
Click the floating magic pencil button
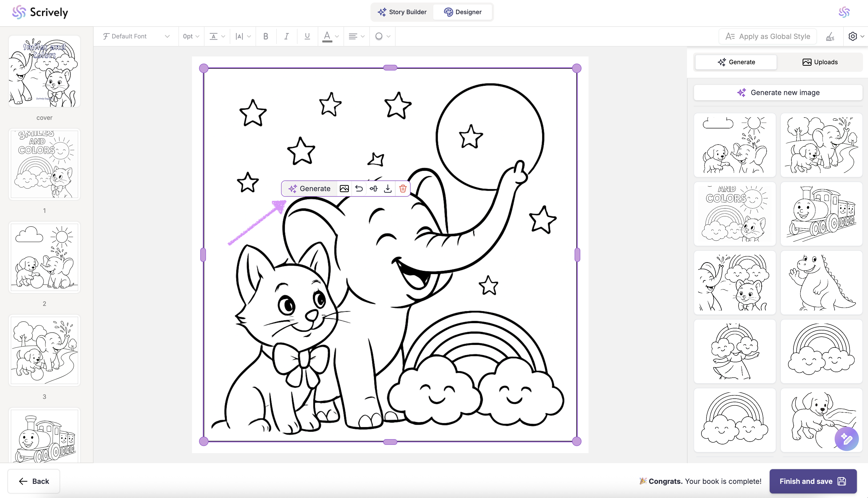pyautogui.click(x=847, y=439)
